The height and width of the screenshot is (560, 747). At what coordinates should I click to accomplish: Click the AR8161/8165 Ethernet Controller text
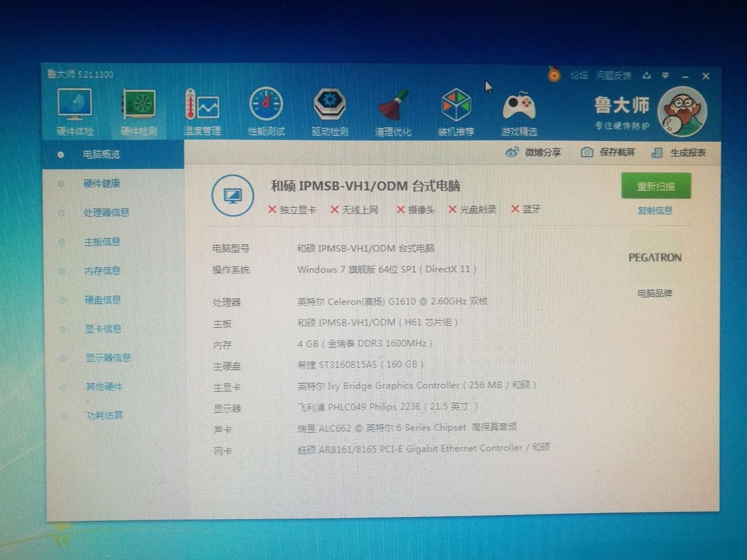click(x=424, y=449)
